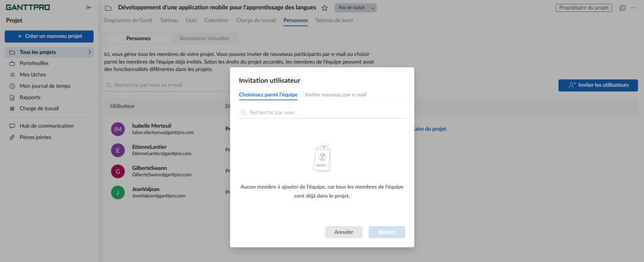Click Portefeuilles briefcase icon in sidebar
Image resolution: width=644 pixels, height=262 pixels.
tap(12, 63)
